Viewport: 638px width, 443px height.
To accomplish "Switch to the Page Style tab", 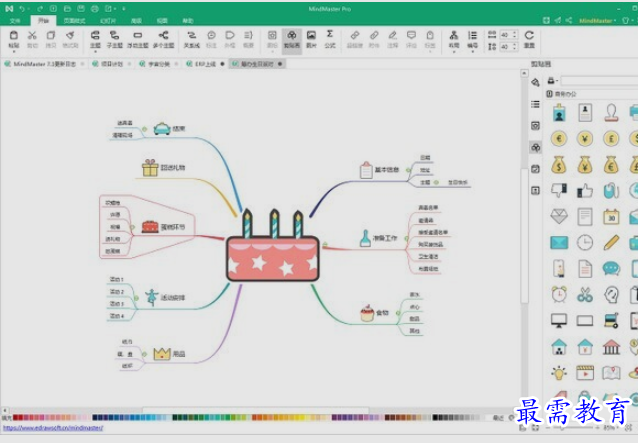I will [74, 21].
